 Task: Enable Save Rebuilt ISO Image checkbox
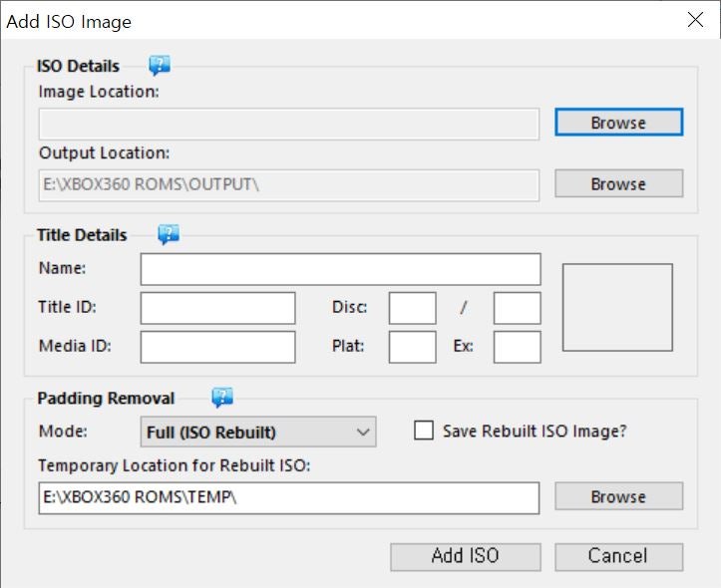pyautogui.click(x=424, y=431)
